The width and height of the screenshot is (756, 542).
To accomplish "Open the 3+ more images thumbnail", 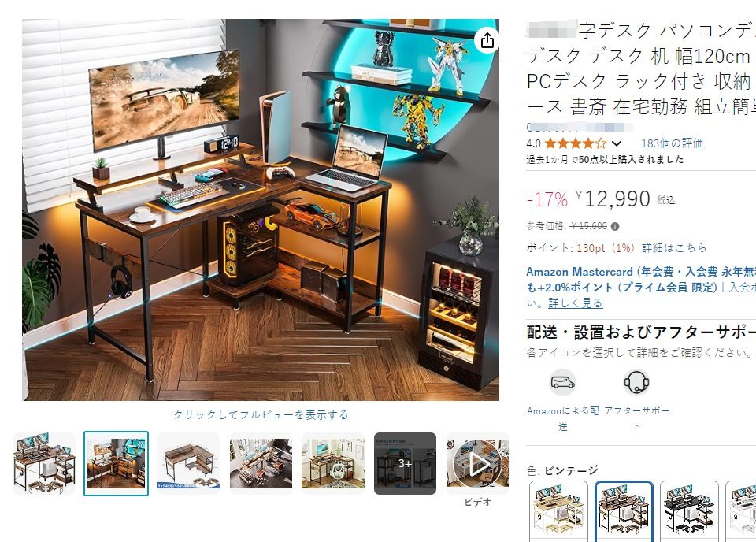I will click(x=405, y=463).
